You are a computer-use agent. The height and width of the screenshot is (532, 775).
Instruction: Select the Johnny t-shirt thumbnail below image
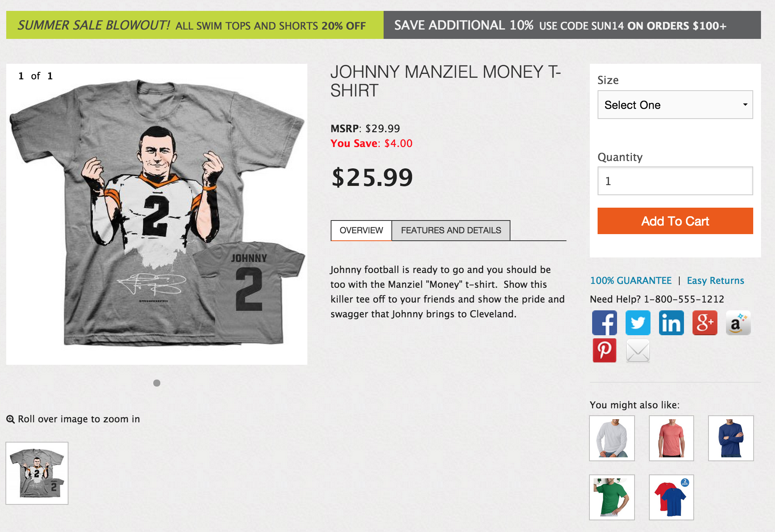[37, 473]
